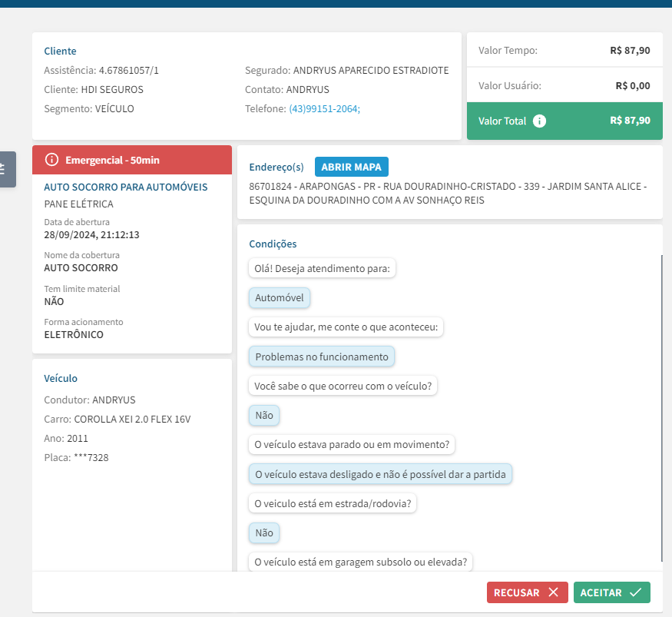Select the "Automóvel" reply bubble
The image size is (672, 617).
(x=280, y=298)
